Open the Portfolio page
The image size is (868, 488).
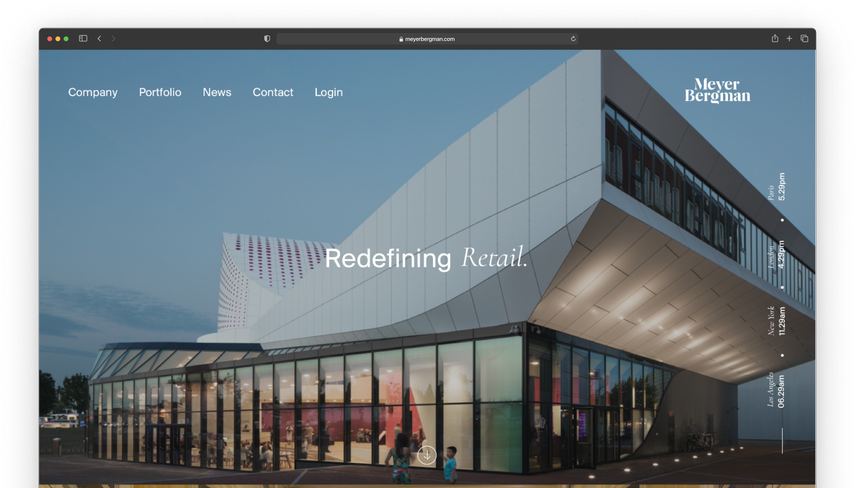click(160, 92)
